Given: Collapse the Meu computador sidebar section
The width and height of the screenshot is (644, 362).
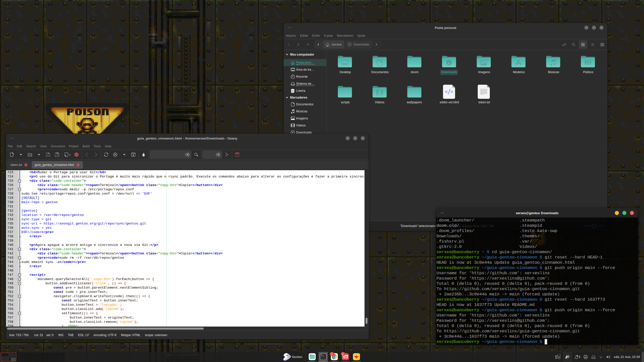Looking at the screenshot, I should (x=287, y=55).
